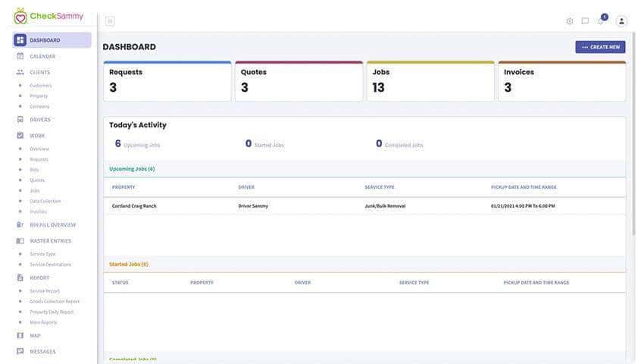This screenshot has width=644, height=364.
Task: Open BIN FILL OVERVIEW menu item
Action: [52, 225]
